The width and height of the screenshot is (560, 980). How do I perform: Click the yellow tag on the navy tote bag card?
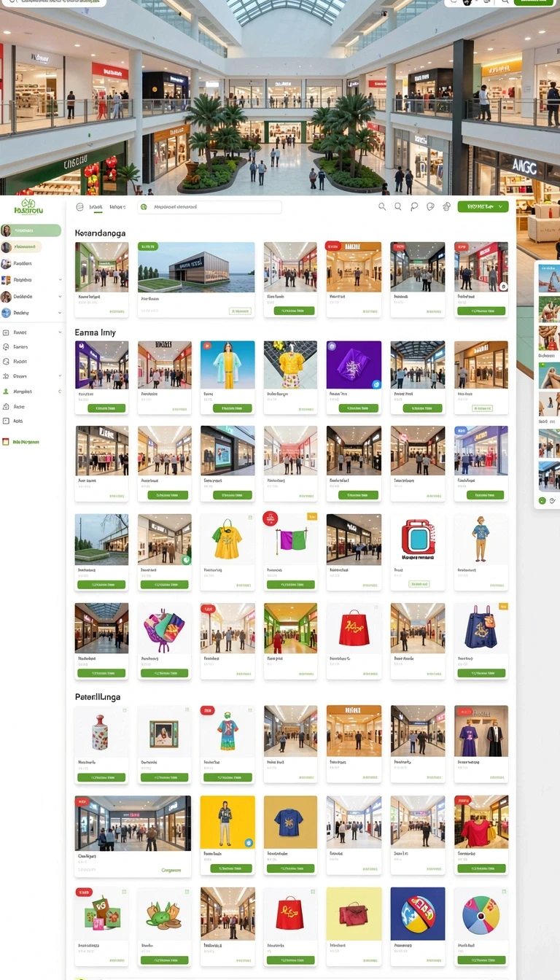click(x=503, y=606)
